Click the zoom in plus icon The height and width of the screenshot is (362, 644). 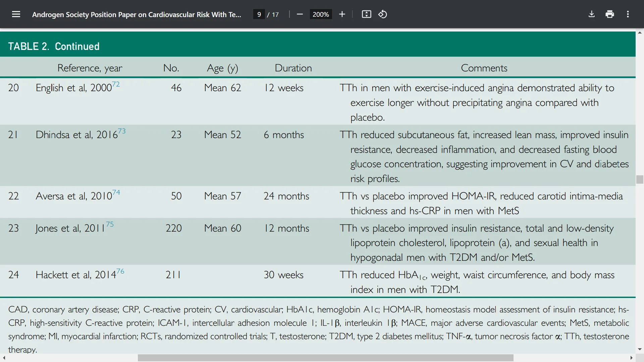pyautogui.click(x=342, y=14)
